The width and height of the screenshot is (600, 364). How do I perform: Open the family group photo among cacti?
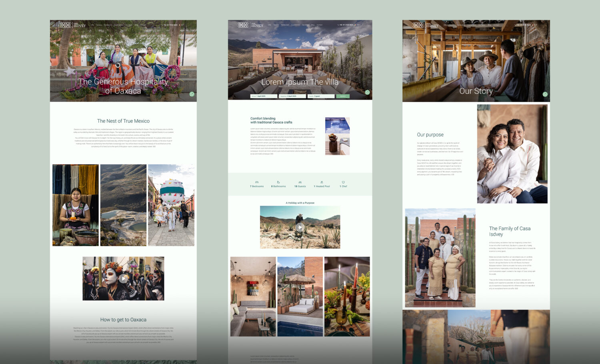(440, 258)
